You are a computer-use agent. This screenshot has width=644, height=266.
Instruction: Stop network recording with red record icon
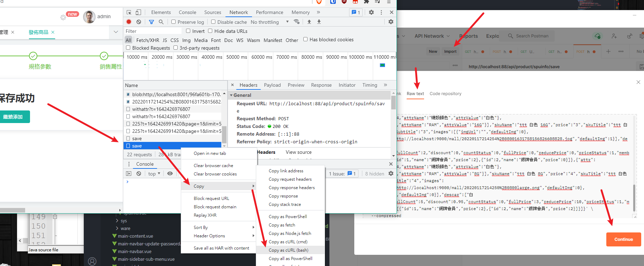pyautogui.click(x=129, y=22)
